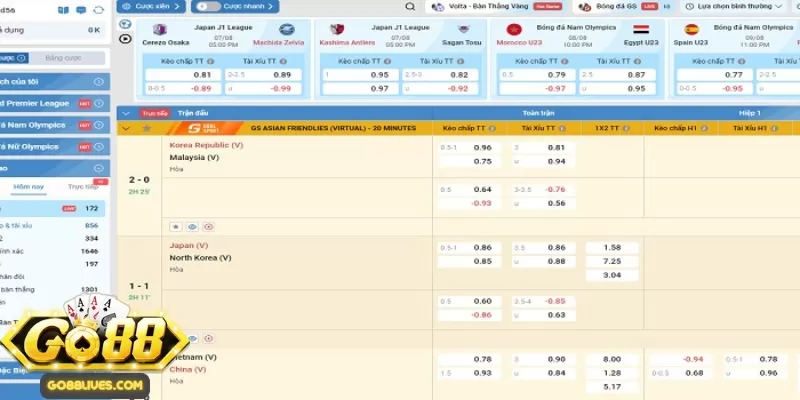
Task: Click the refresh icon in the account header
Action: coord(98,8)
